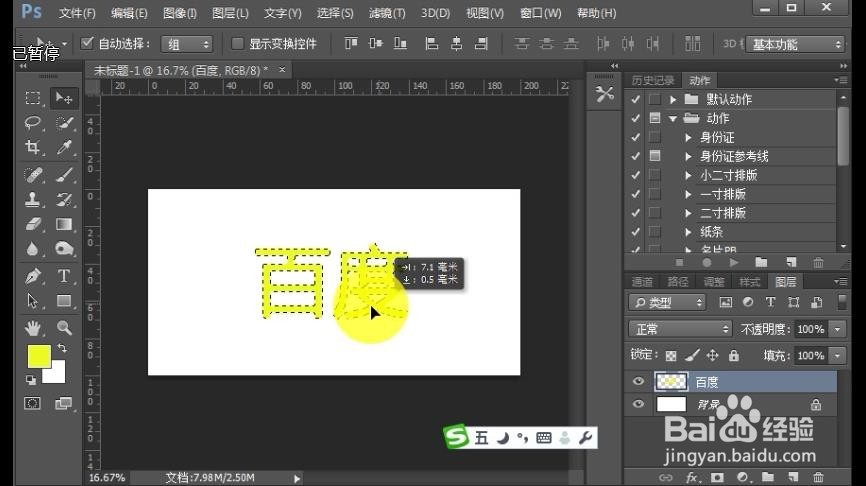
Task: Select the 百度 layer thumbnail
Action: [671, 381]
